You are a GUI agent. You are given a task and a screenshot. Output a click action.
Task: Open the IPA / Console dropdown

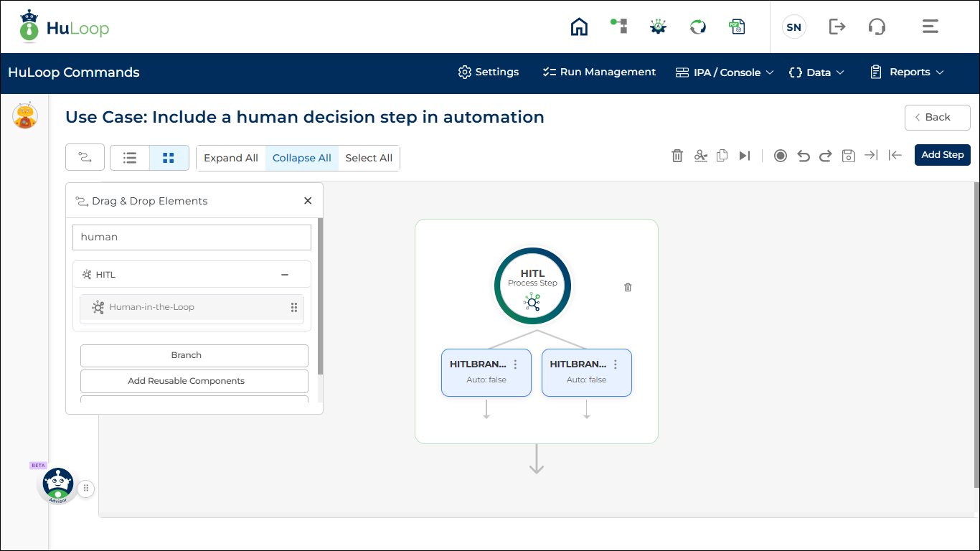[725, 72]
